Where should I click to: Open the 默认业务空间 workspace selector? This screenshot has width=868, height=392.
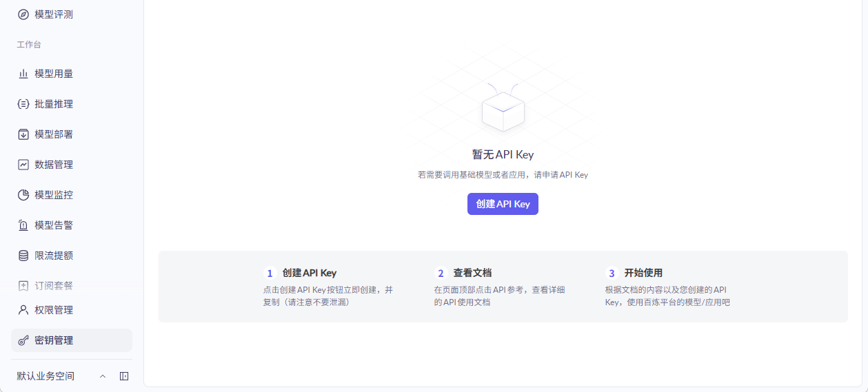point(46,376)
